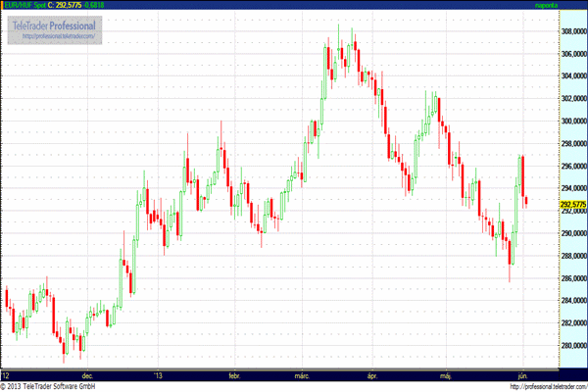Viewport: 588px width, 392px height.
Task: Click the small orange marker before EUR/HUF
Action: tap(3, 5)
